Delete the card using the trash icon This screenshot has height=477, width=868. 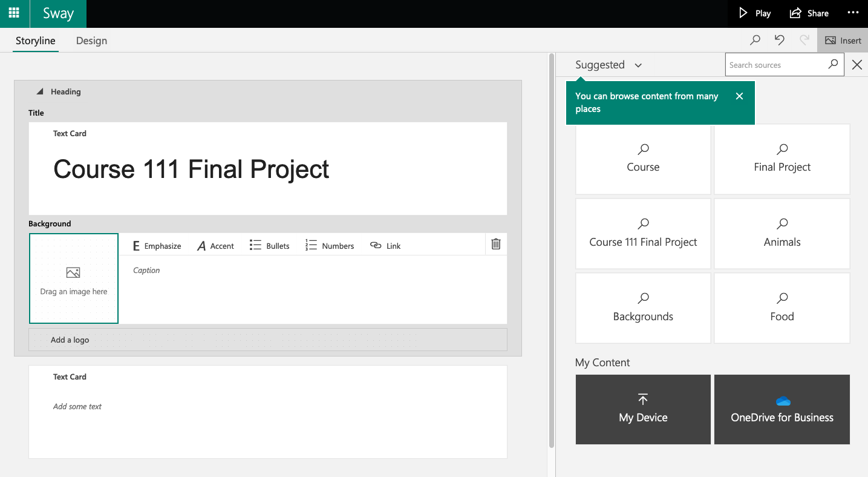(495, 243)
